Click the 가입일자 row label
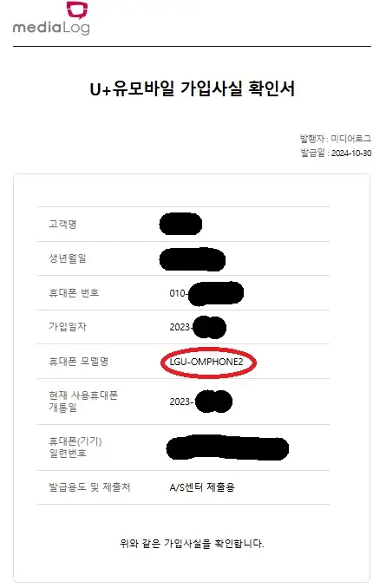 68,327
